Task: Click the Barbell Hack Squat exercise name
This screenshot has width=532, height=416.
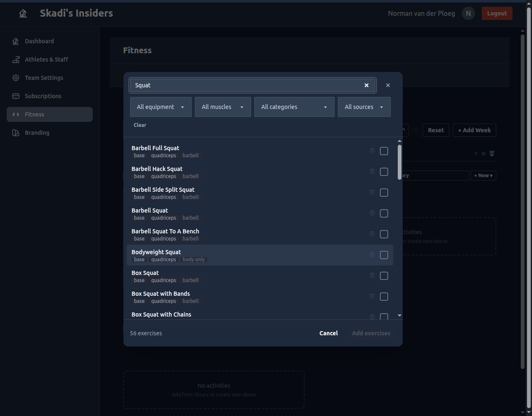Action: pos(157,169)
